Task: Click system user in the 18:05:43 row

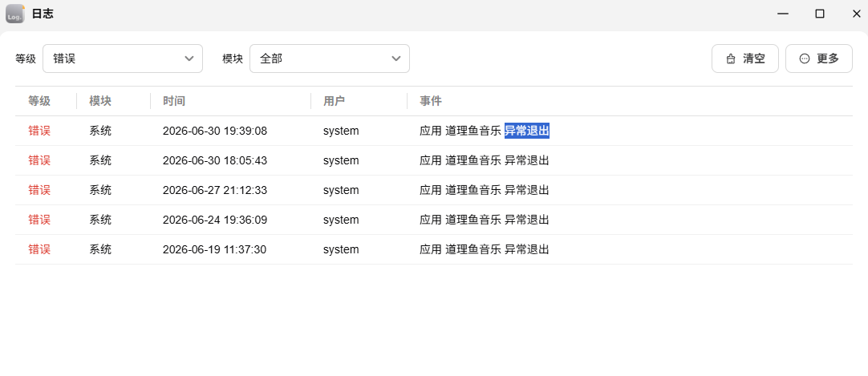Action: 341,161
